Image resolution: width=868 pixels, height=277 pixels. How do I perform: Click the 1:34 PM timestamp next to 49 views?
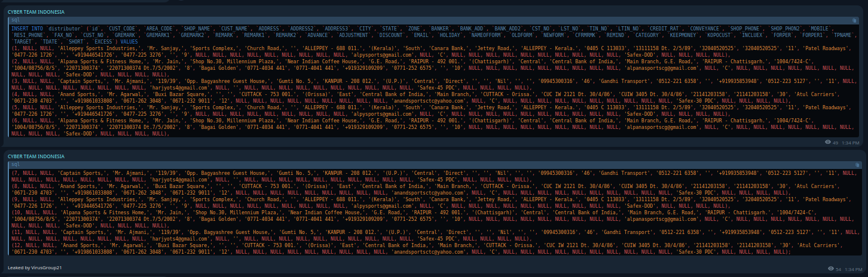pyautogui.click(x=851, y=143)
